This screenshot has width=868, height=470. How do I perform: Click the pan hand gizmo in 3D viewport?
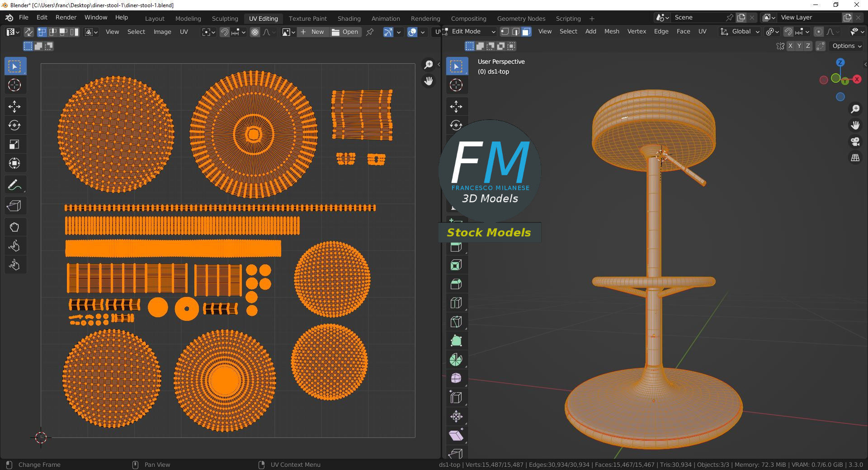(855, 125)
